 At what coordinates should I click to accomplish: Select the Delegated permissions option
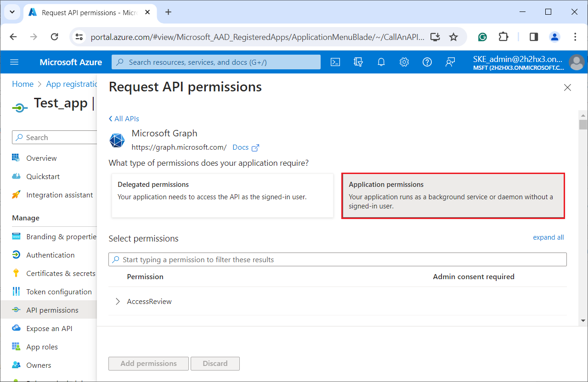[x=222, y=195]
